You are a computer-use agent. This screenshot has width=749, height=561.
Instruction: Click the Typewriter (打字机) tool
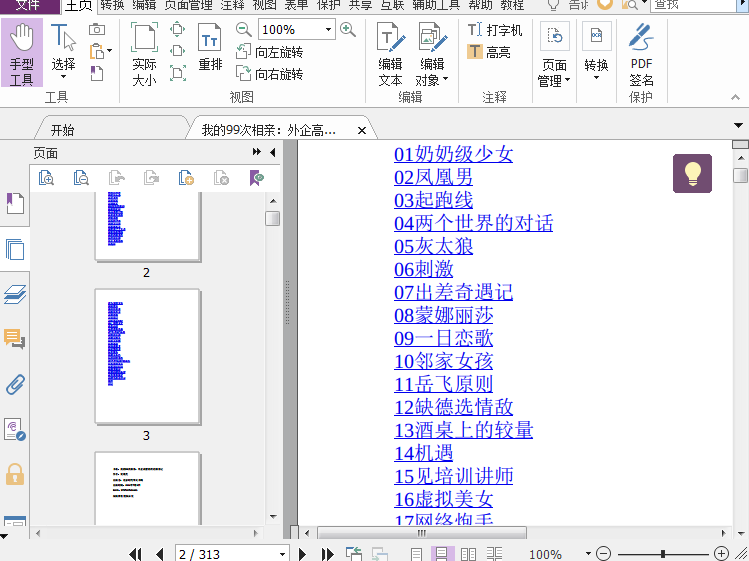[495, 30]
